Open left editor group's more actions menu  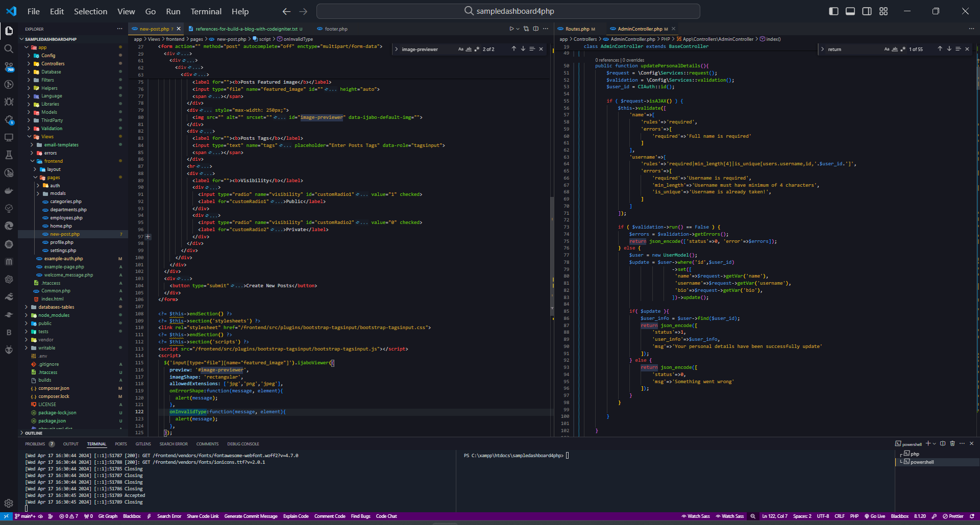point(546,29)
